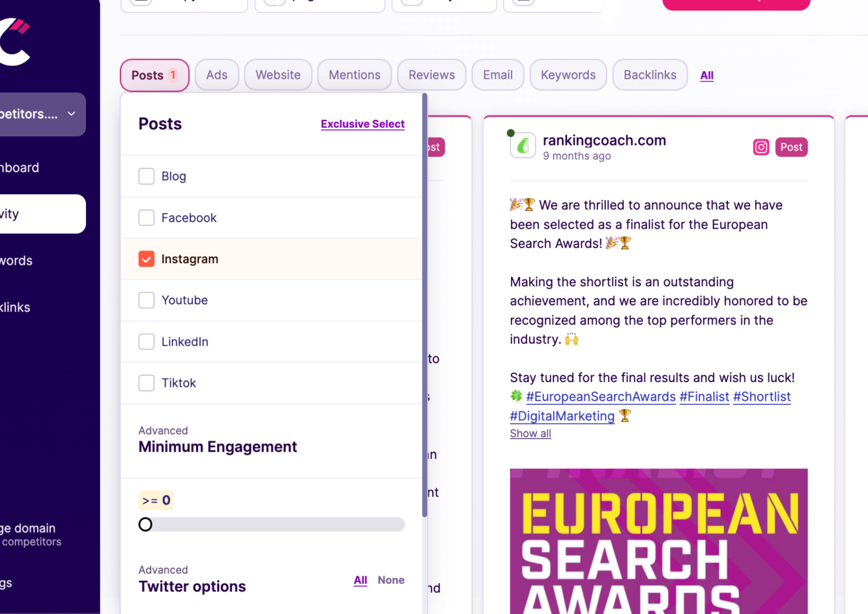Tick the Facebook checkbox
The image size is (868, 614).
[x=146, y=218]
